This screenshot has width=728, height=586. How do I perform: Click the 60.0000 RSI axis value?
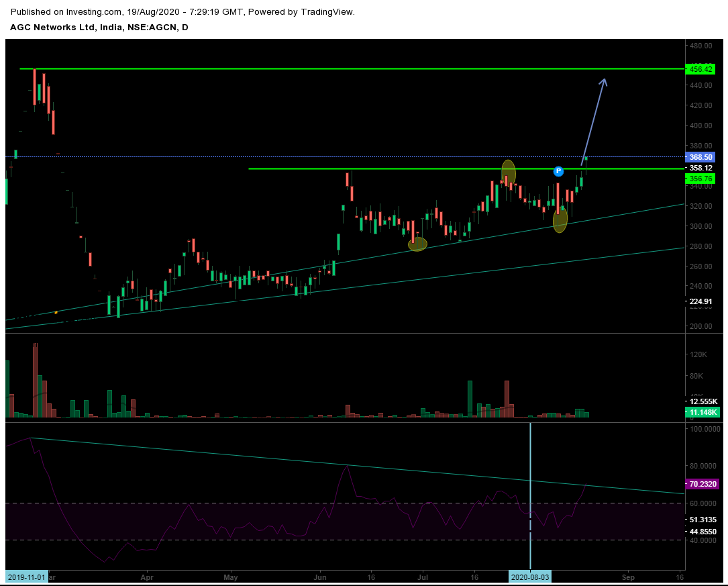coord(703,503)
